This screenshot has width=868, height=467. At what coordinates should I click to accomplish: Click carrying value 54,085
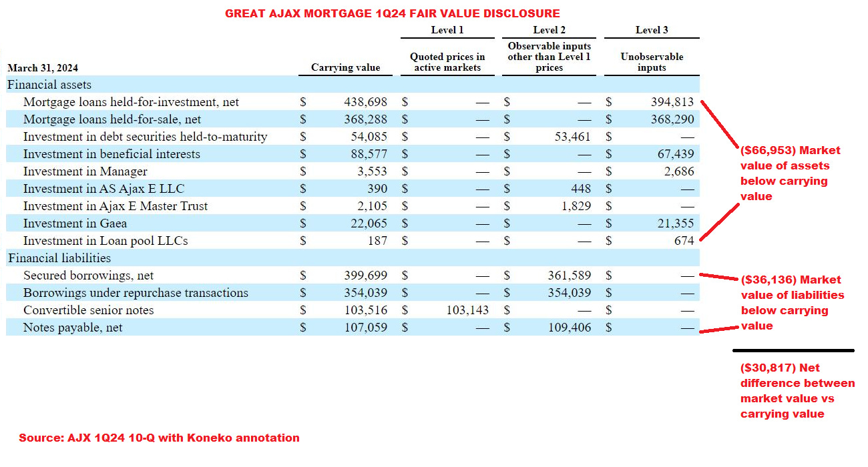[369, 137]
